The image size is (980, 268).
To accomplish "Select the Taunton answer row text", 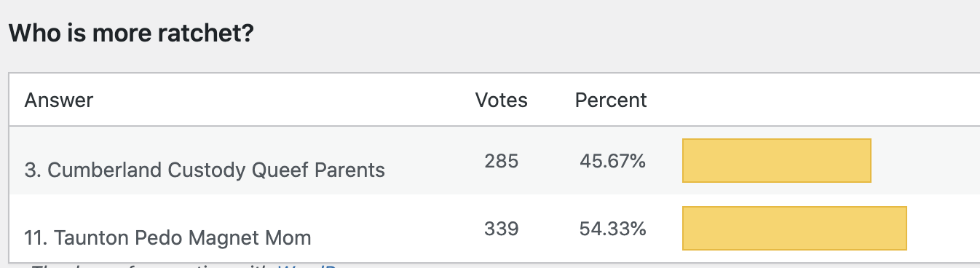I will [x=168, y=237].
